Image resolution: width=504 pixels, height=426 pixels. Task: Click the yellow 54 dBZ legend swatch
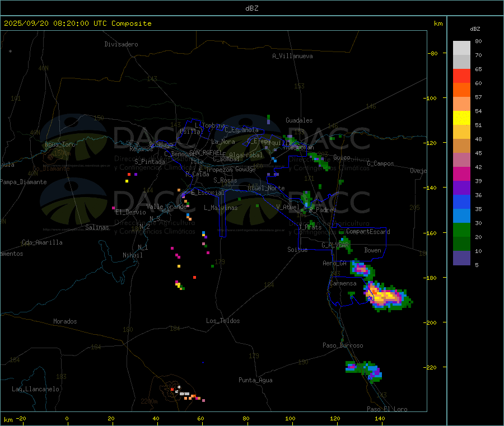click(461, 118)
